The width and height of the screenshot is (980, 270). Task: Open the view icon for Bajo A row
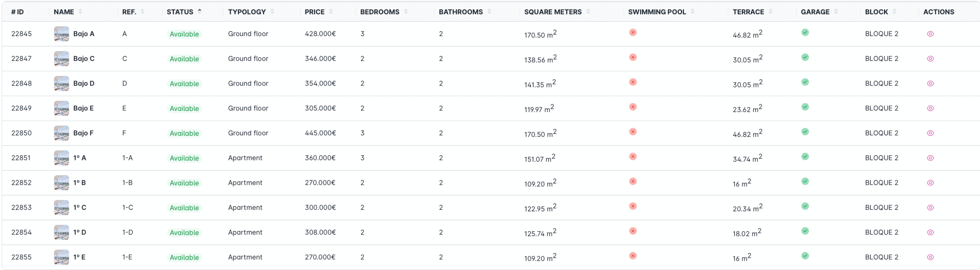[x=930, y=34]
